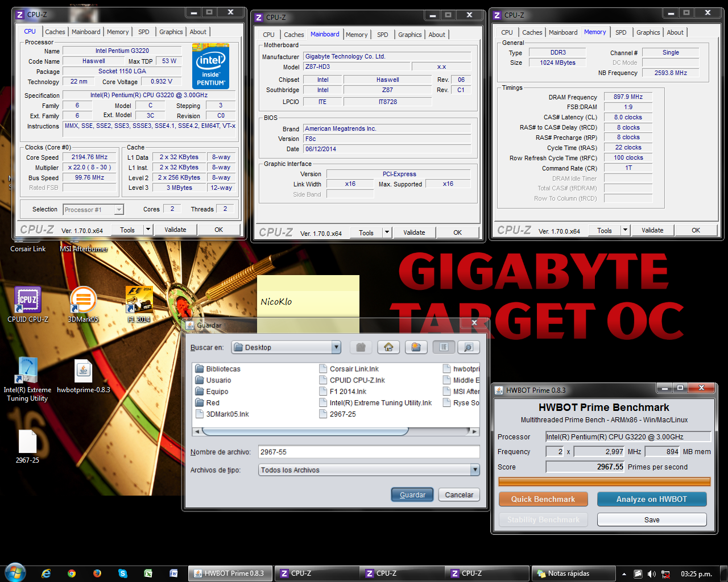The width and height of the screenshot is (728, 582).
Task: Open Intel Extreme Tuning Utility shortcut
Action: (27, 379)
